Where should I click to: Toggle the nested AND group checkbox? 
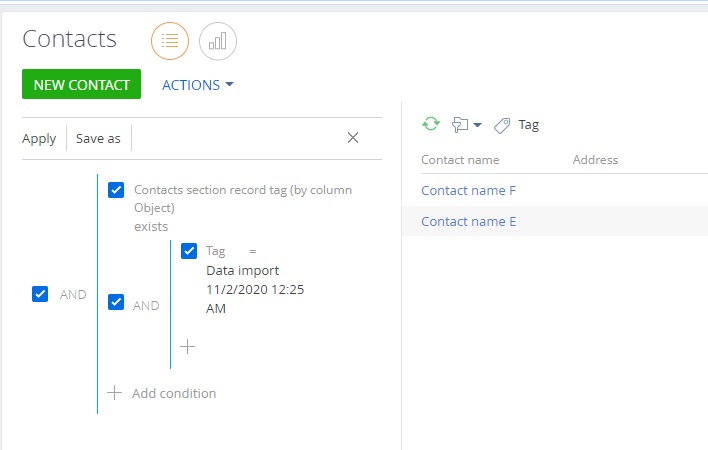[116, 302]
